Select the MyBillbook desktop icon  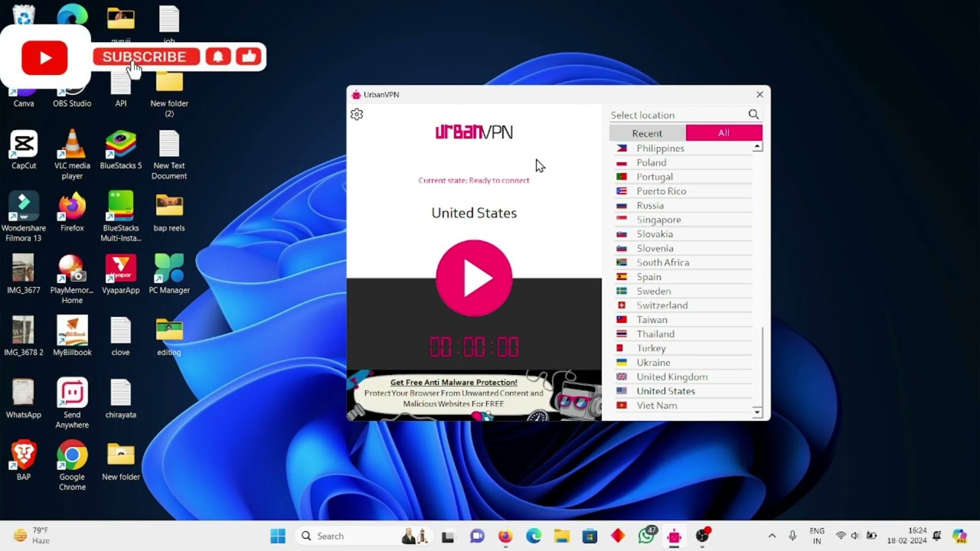(x=72, y=336)
